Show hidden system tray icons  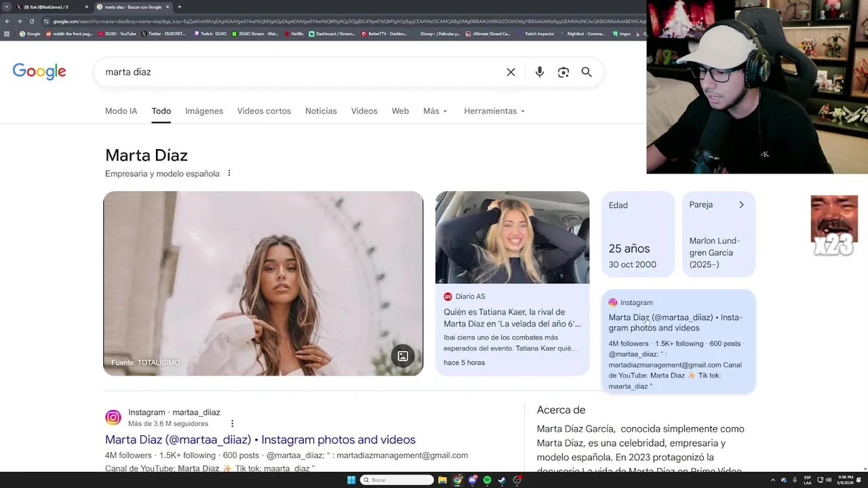pos(773,480)
